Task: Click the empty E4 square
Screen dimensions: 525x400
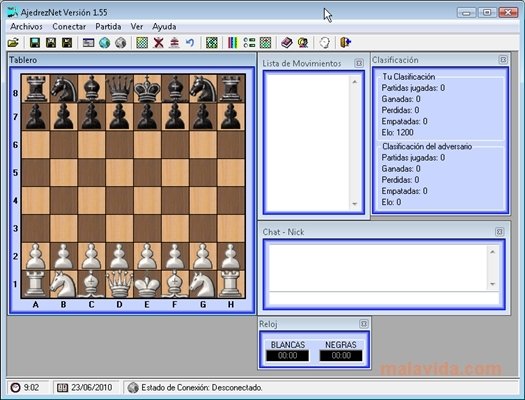Action: 147,201
